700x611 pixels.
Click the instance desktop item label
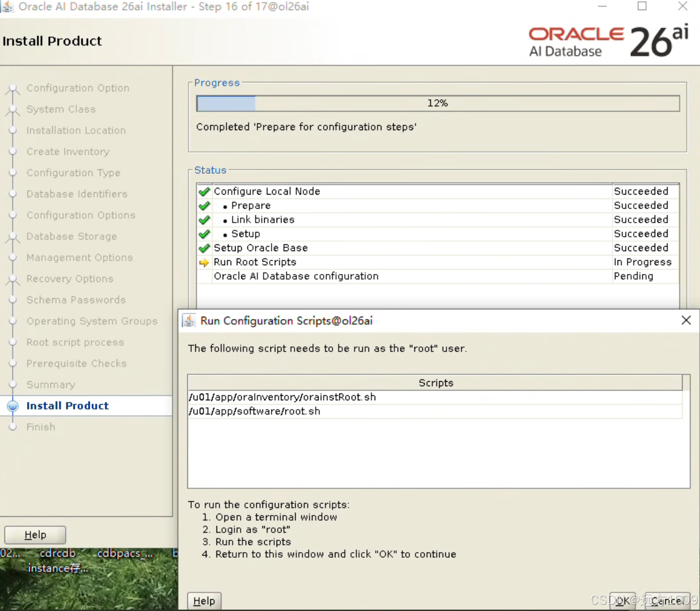[x=58, y=568]
